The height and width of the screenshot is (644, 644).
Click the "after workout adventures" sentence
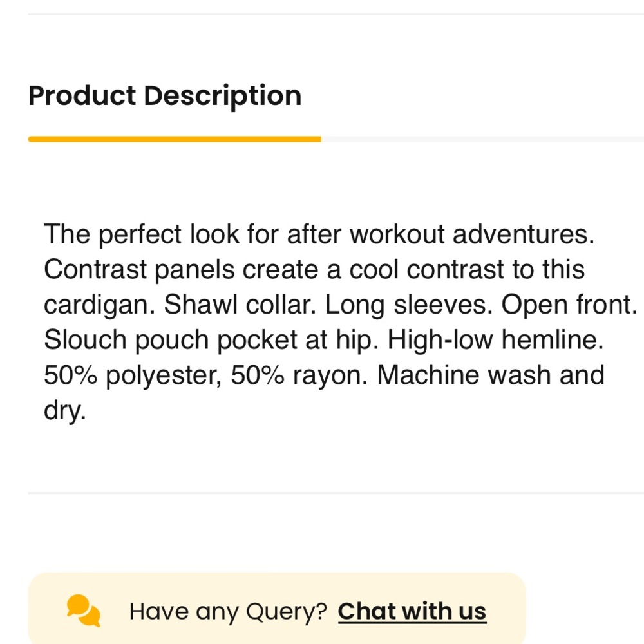319,234
